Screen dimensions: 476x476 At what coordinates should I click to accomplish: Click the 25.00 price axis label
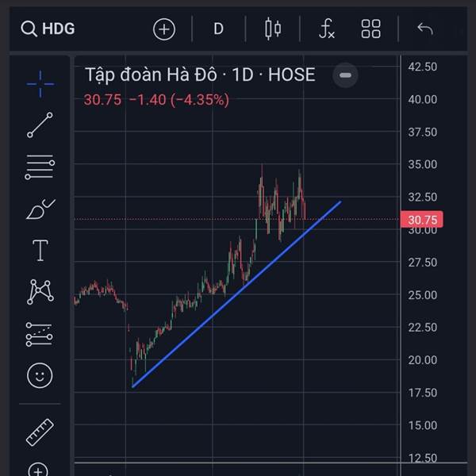423,295
